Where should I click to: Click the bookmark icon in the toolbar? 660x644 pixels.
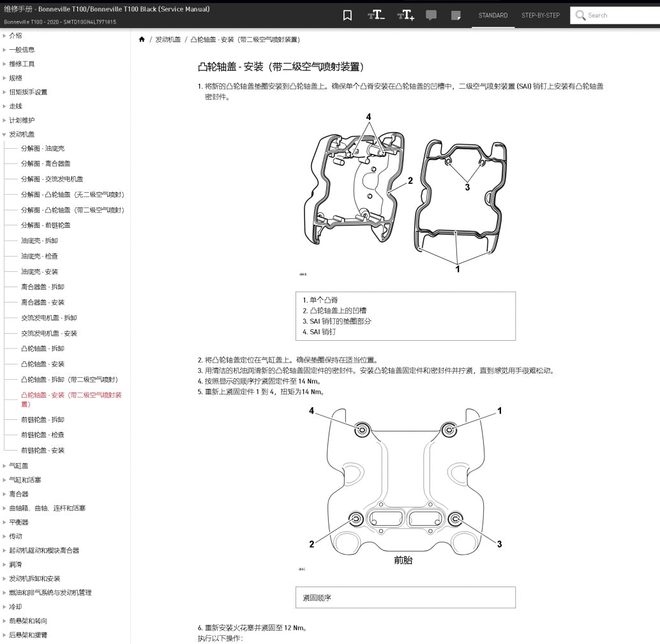(347, 15)
